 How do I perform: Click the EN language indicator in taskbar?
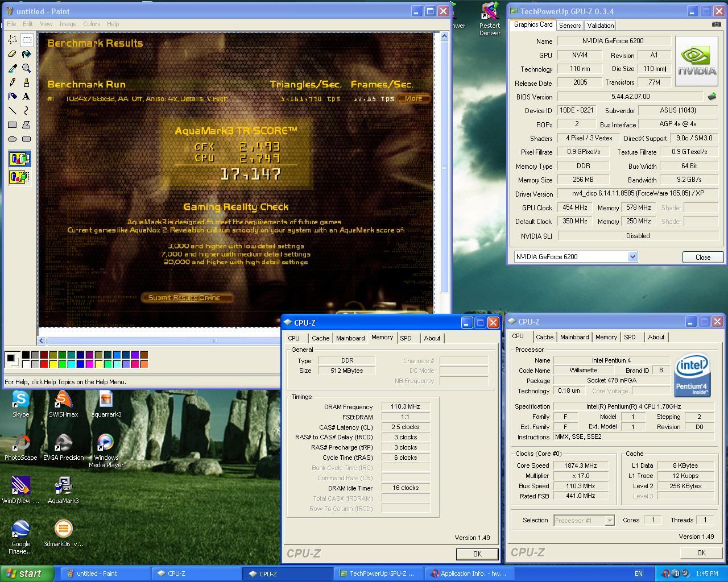[x=639, y=573]
